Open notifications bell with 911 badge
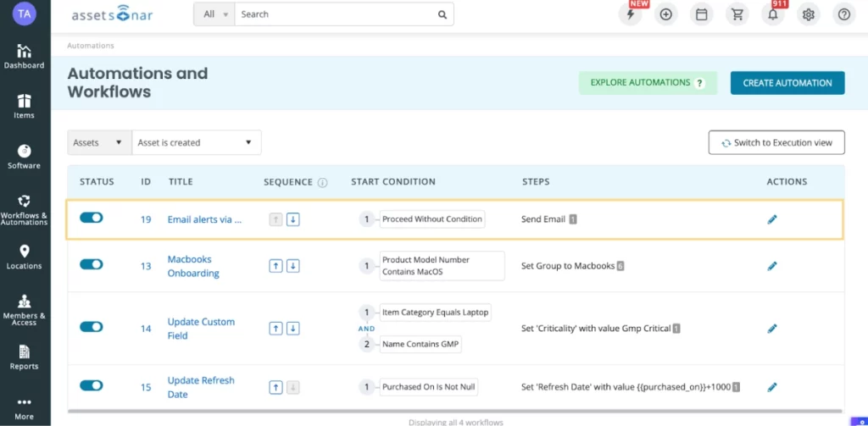Screen dimensions: 868x426 773,14
